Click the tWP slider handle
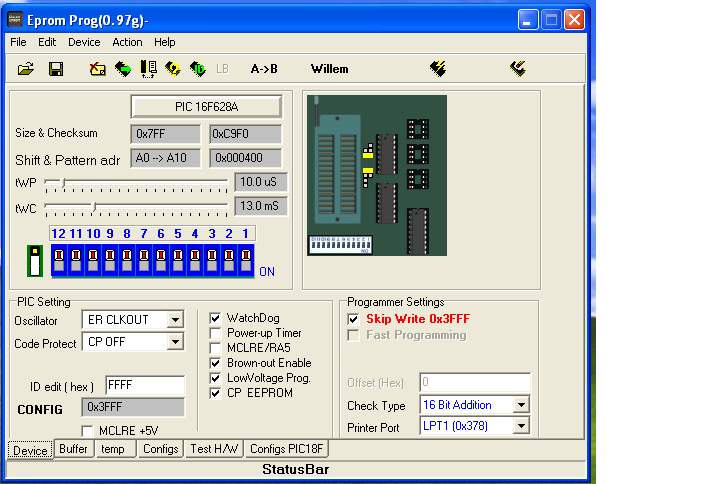 coord(64,183)
